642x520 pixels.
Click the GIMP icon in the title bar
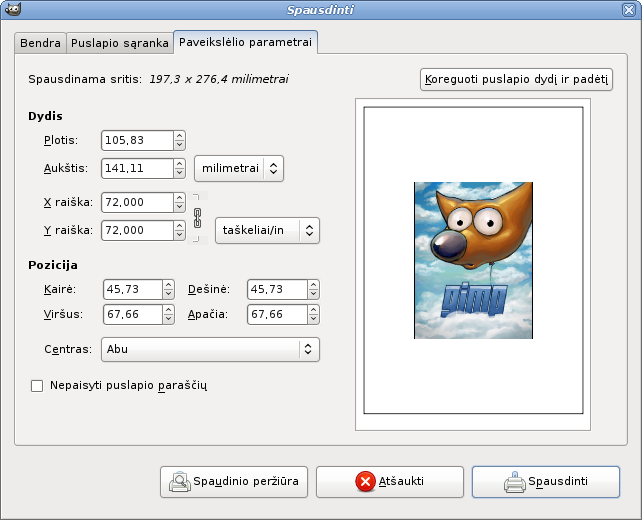pos(10,11)
